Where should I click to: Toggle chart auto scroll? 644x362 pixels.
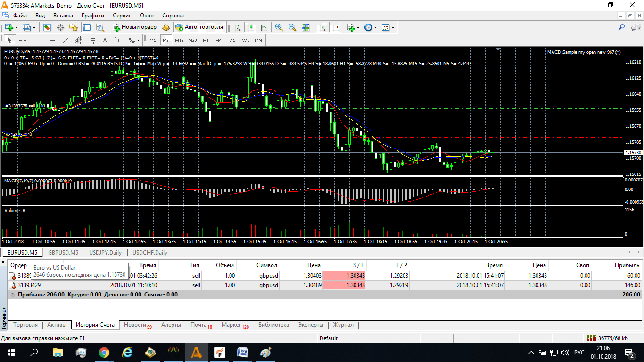pyautogui.click(x=322, y=27)
